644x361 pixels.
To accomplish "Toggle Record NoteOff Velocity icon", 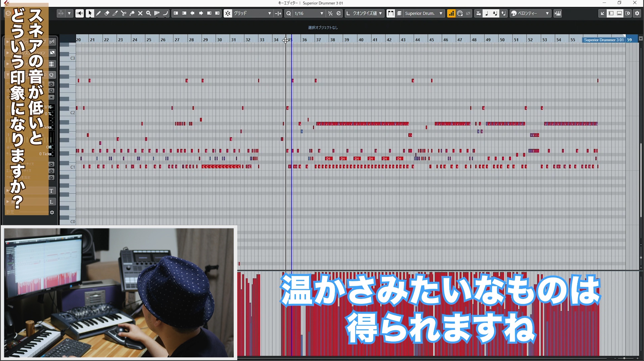I will click(503, 13).
